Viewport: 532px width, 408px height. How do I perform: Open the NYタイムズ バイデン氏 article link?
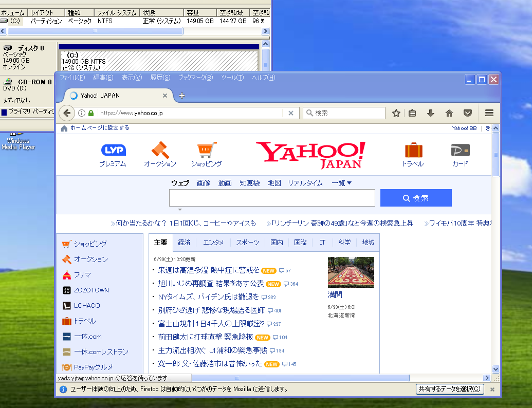coord(208,297)
